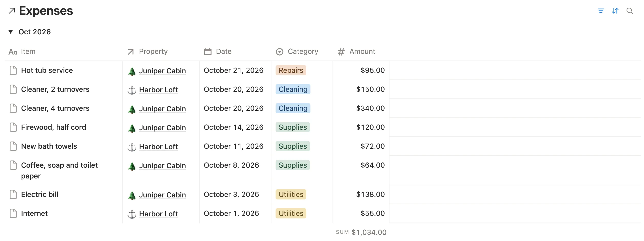The image size is (644, 241).
Task: Click the calendar icon in Date header
Action: (208, 52)
